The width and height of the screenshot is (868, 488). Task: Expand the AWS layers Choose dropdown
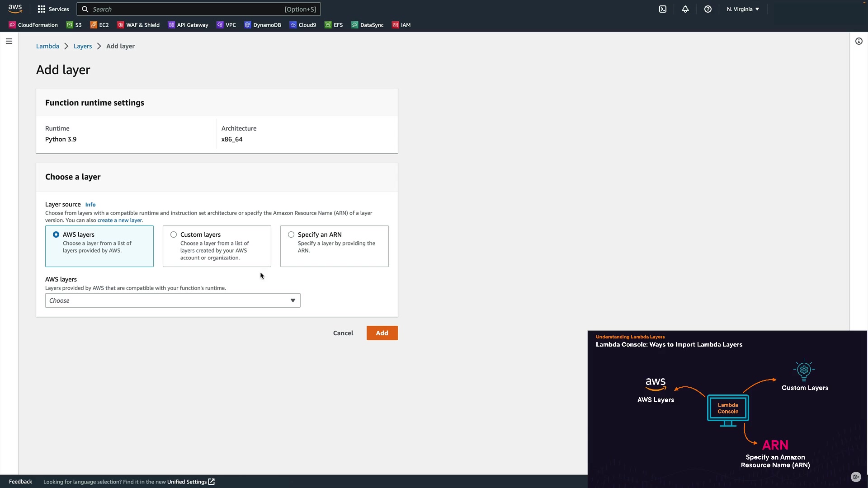[173, 300]
